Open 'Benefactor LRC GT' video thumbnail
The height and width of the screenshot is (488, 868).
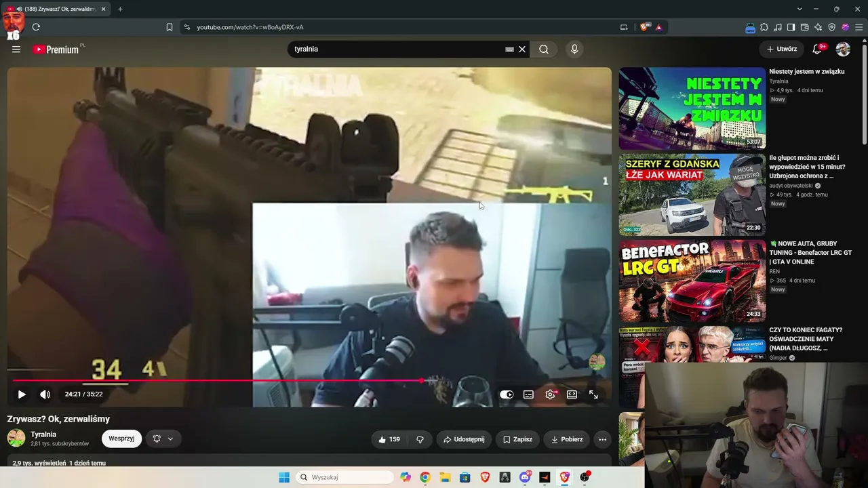point(692,281)
